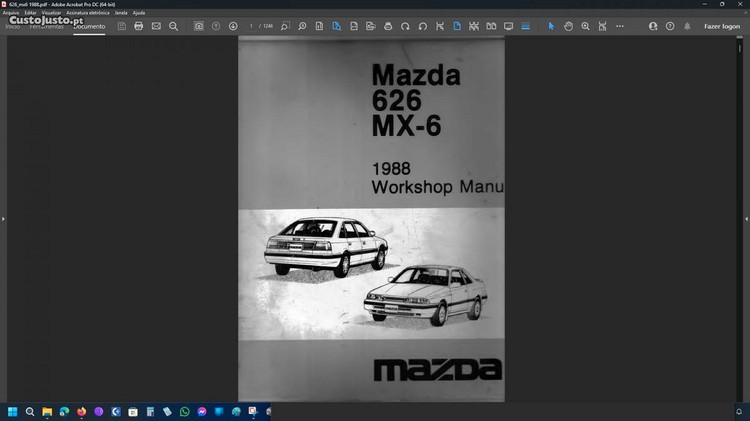Expand the right tools pane

pyautogui.click(x=746, y=218)
